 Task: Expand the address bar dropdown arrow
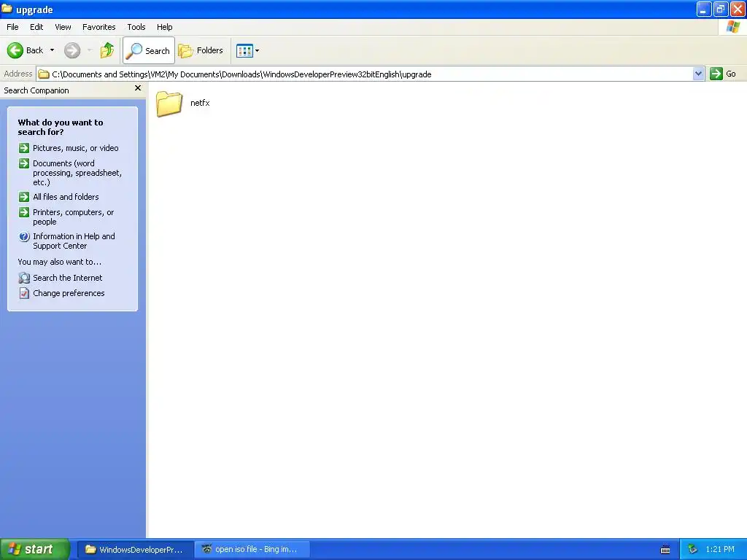698,74
